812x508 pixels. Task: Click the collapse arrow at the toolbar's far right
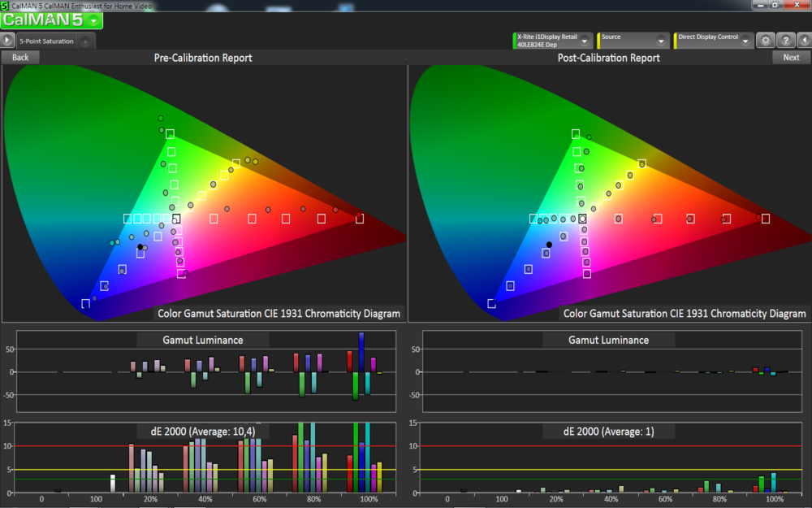805,39
